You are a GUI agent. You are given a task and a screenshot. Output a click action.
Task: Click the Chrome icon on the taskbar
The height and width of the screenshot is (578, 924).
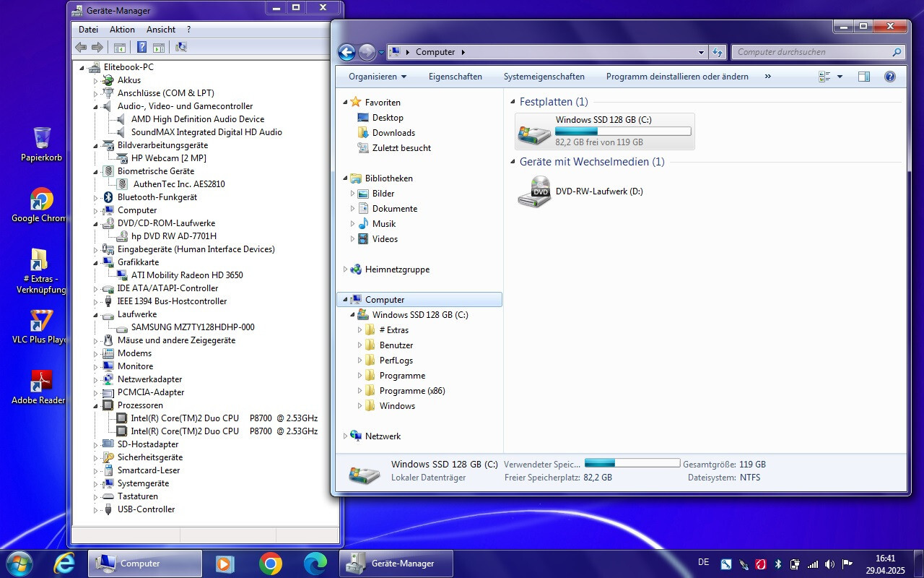point(271,564)
